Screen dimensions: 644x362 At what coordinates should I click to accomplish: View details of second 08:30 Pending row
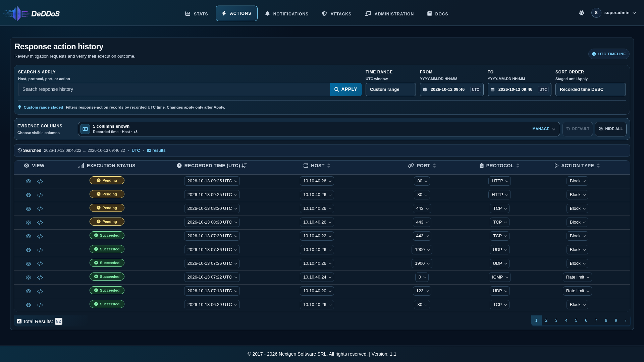pyautogui.click(x=29, y=223)
